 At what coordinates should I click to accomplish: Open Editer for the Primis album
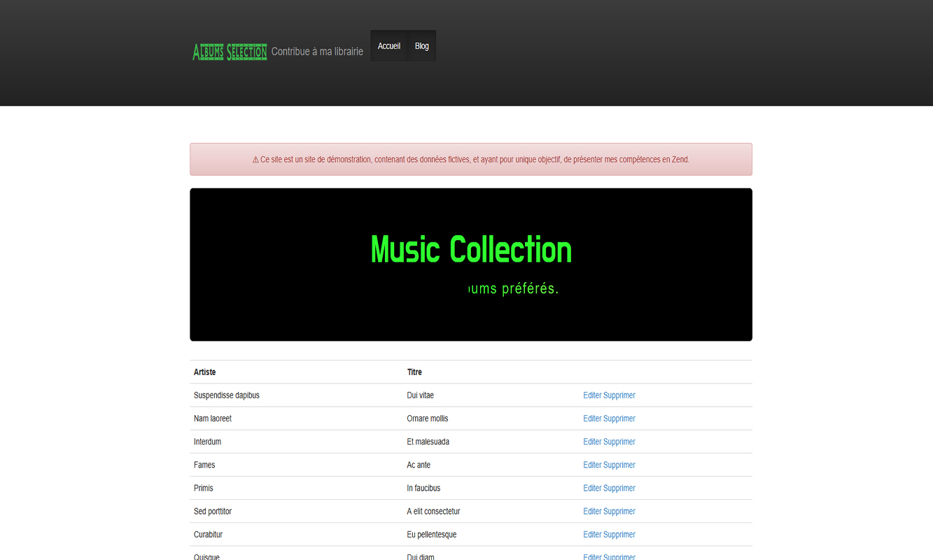click(592, 488)
